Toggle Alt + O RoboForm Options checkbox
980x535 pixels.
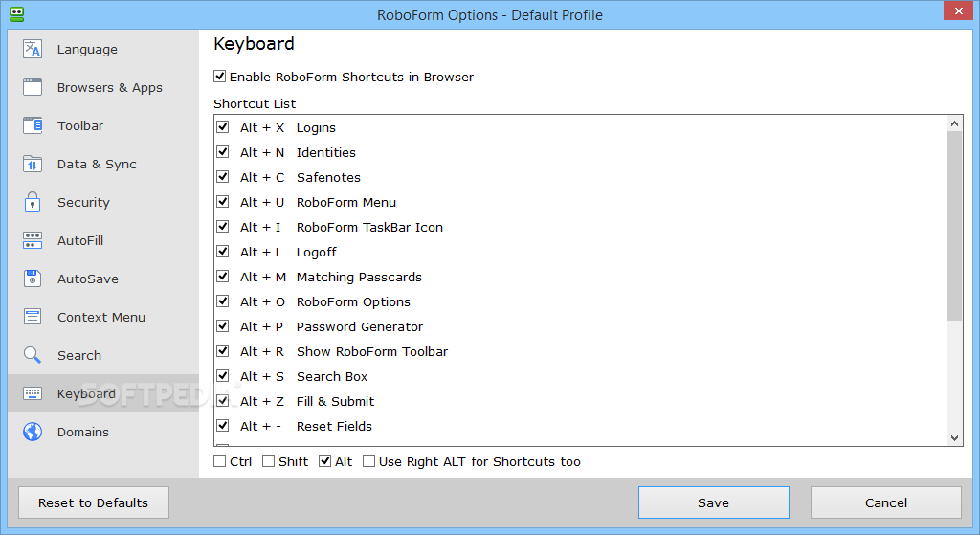pos(222,301)
